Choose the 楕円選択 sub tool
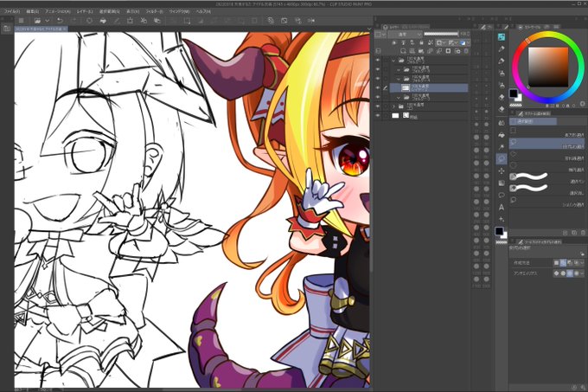 click(x=546, y=167)
